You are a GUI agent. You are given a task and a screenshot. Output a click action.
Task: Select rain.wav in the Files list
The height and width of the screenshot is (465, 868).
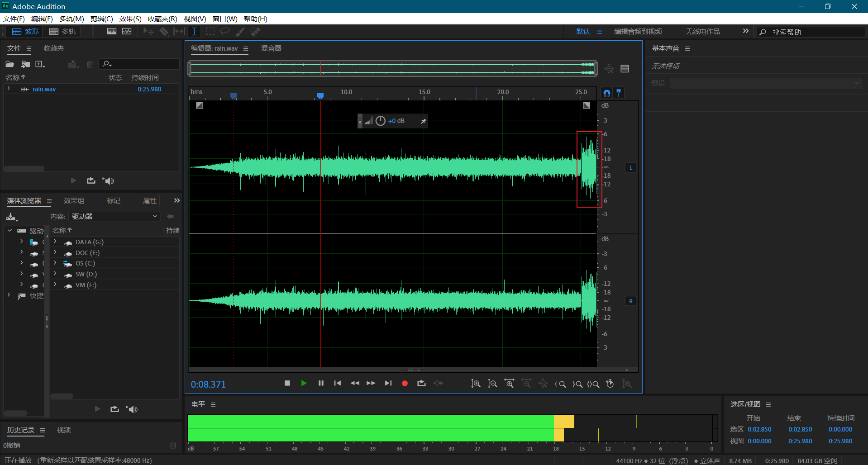(x=44, y=89)
